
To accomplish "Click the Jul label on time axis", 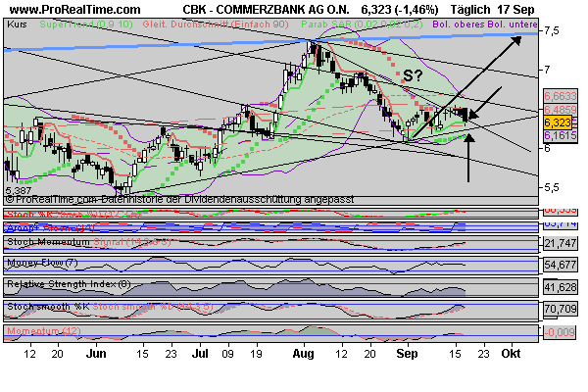I will click(200, 354).
